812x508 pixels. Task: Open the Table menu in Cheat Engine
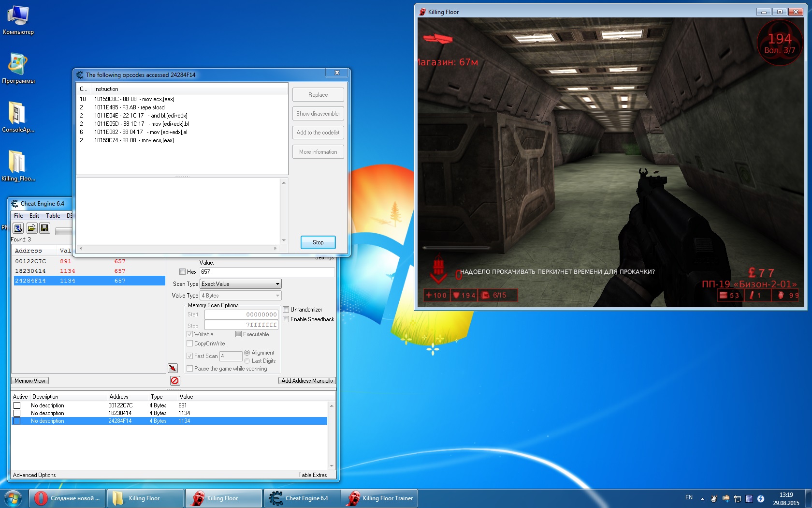point(53,216)
